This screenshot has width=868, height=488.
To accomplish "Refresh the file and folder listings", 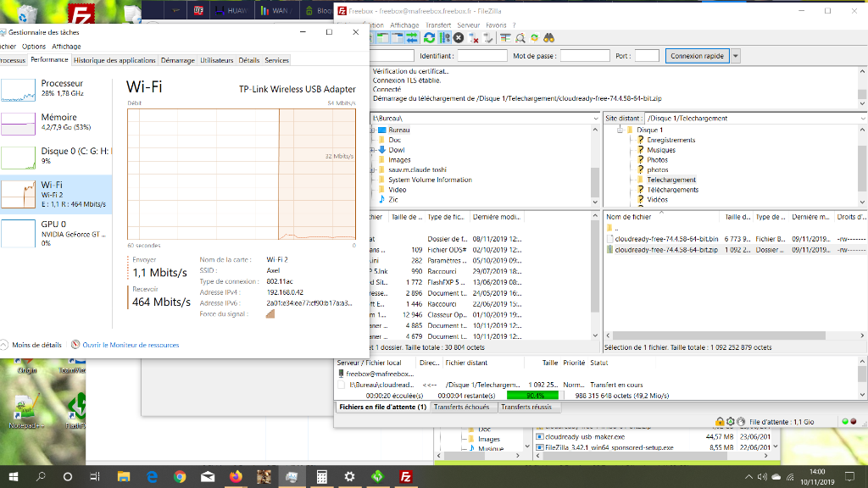I will pyautogui.click(x=429, y=38).
